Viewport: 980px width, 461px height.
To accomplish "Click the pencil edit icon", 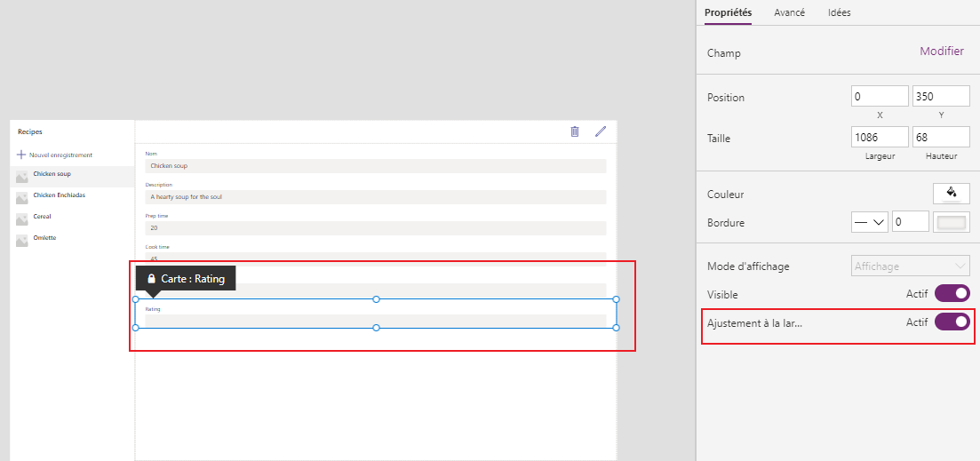I will pyautogui.click(x=601, y=131).
